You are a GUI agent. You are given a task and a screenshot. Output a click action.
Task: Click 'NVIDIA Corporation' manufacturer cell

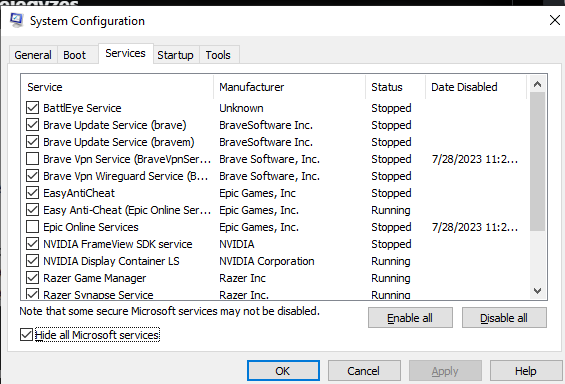(x=267, y=261)
